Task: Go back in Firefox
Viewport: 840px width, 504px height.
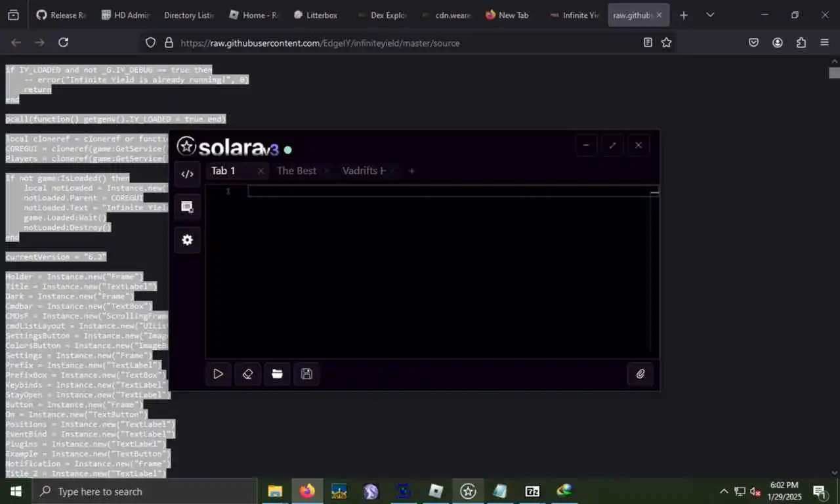Action: coord(16,43)
